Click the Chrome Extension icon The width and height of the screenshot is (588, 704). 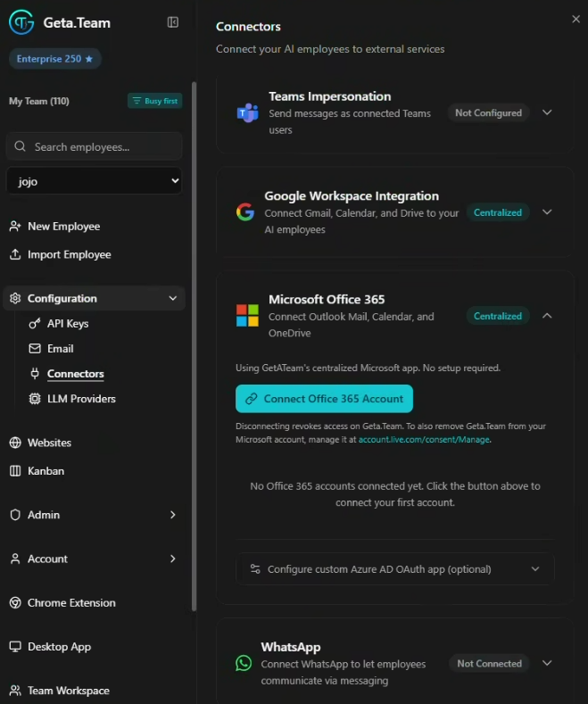pyautogui.click(x=15, y=602)
